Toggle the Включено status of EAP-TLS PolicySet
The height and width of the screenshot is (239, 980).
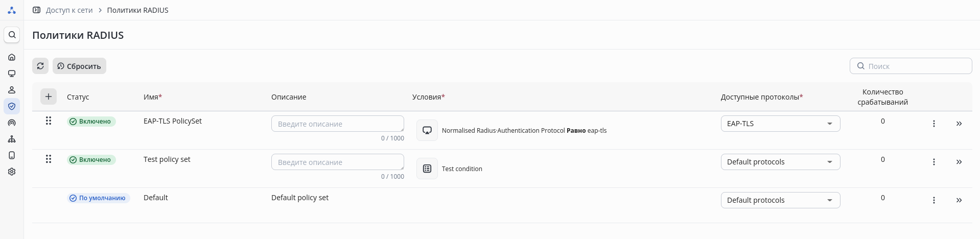[x=91, y=122]
